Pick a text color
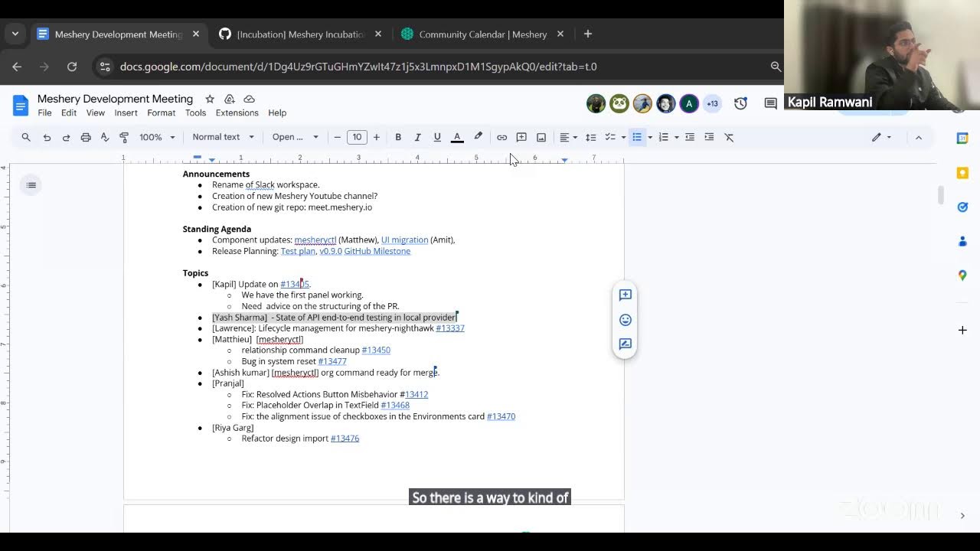The width and height of the screenshot is (980, 551). 457,137
